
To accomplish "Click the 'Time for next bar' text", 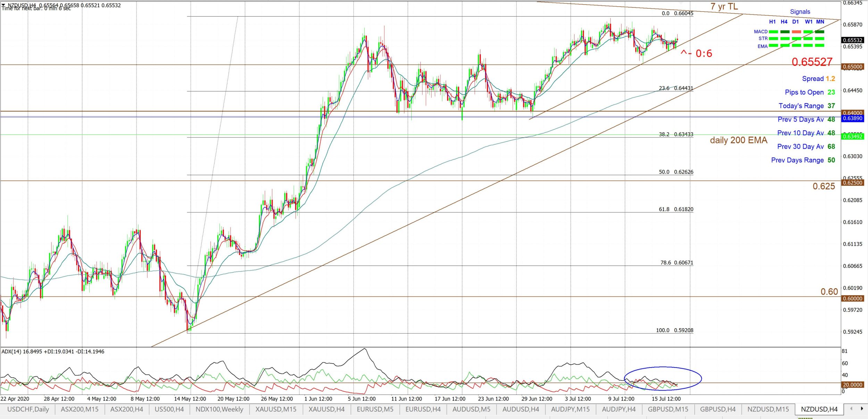I will coord(36,9).
